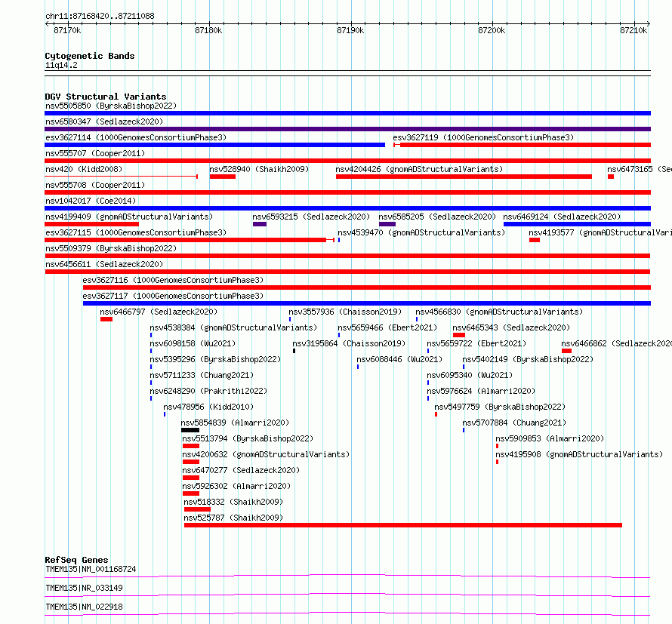Open TMEM135|NR_033149 gene label

click(x=84, y=588)
